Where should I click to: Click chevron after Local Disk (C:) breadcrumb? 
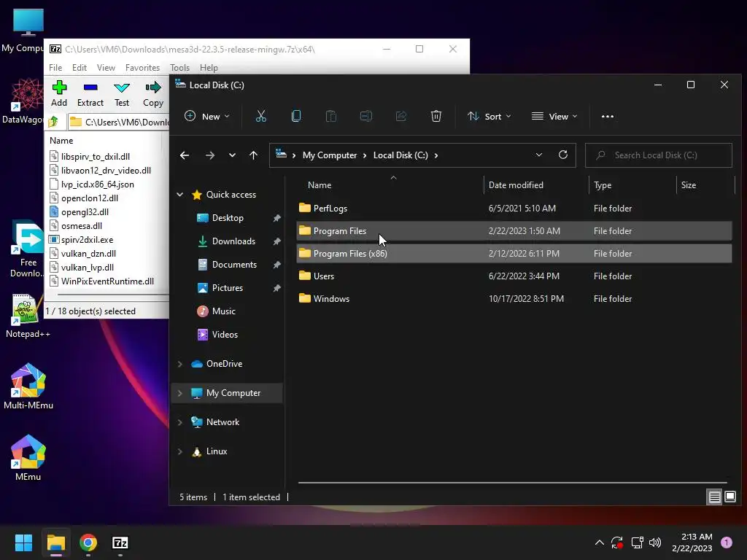tap(436, 155)
